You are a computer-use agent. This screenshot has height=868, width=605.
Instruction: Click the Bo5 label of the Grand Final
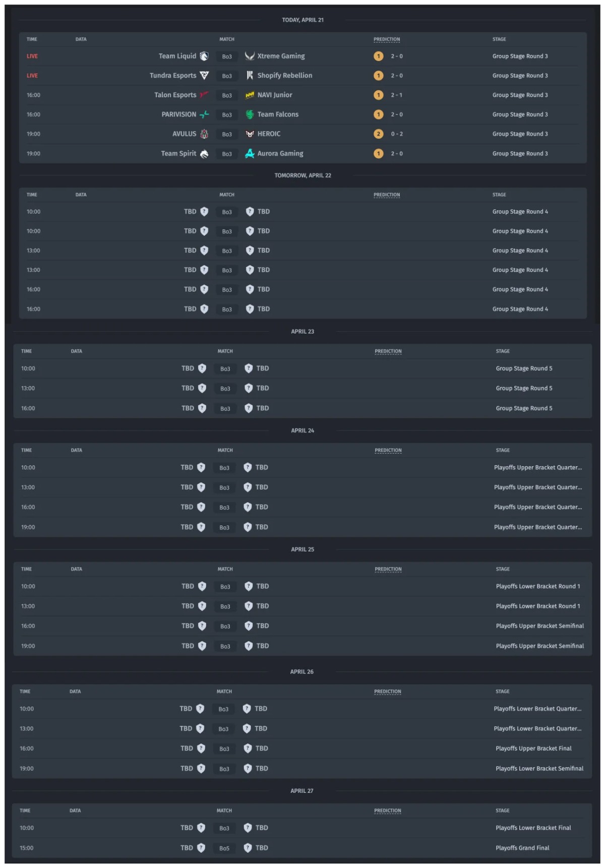(224, 848)
